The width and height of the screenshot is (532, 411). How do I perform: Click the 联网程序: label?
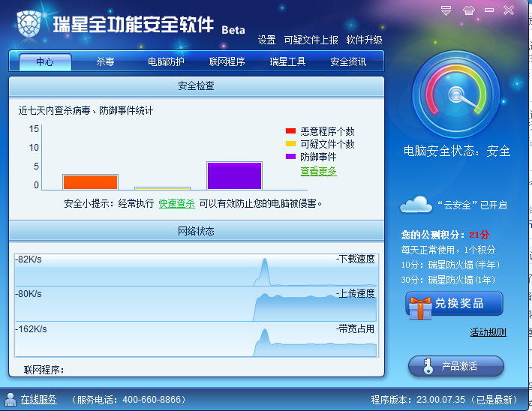click(44, 370)
